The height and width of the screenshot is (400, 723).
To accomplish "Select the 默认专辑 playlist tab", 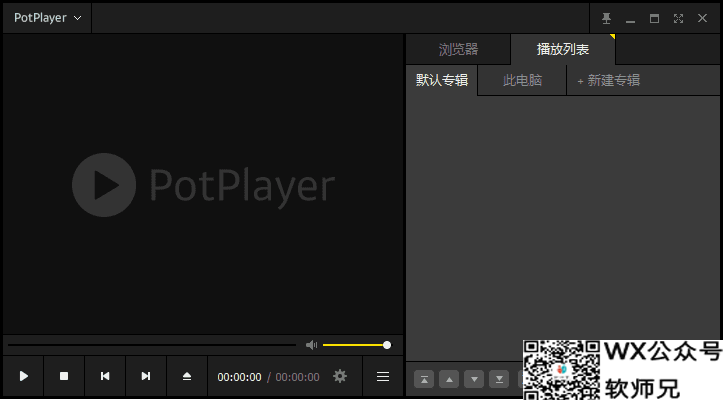I will point(442,80).
